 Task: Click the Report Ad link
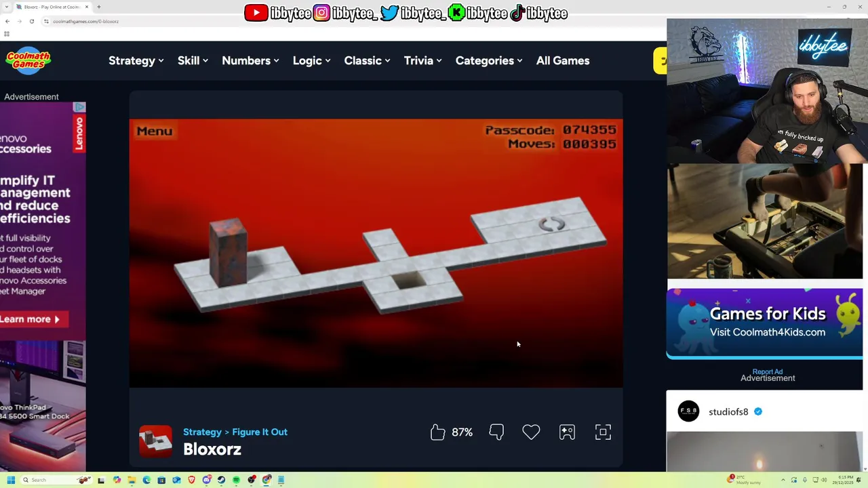pos(768,371)
